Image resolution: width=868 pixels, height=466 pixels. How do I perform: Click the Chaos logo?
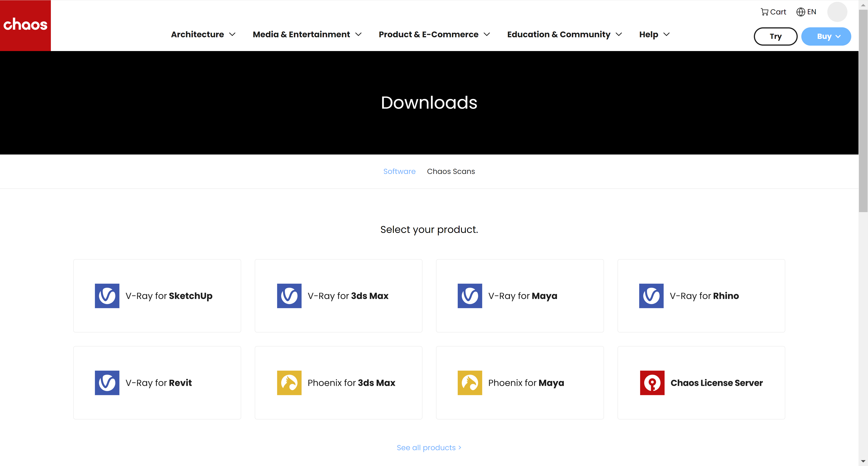25,26
